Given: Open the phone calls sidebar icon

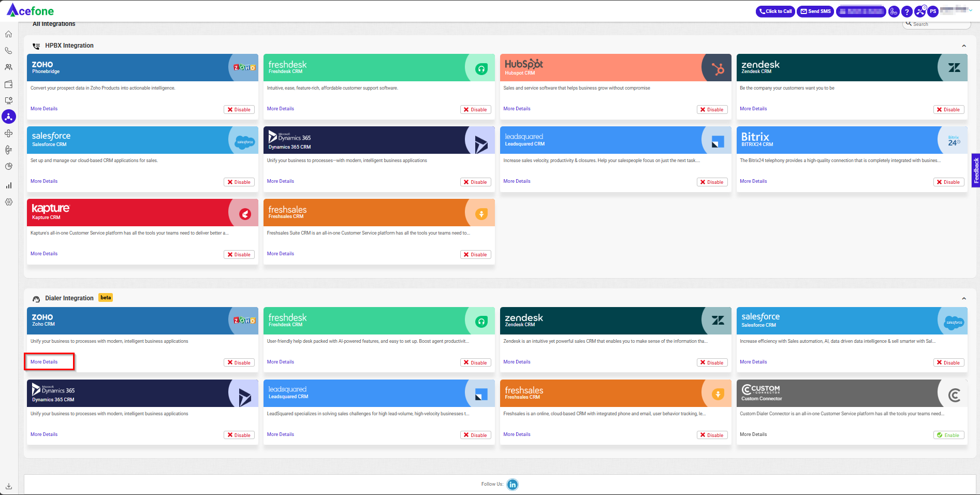Looking at the screenshot, I should pos(9,51).
